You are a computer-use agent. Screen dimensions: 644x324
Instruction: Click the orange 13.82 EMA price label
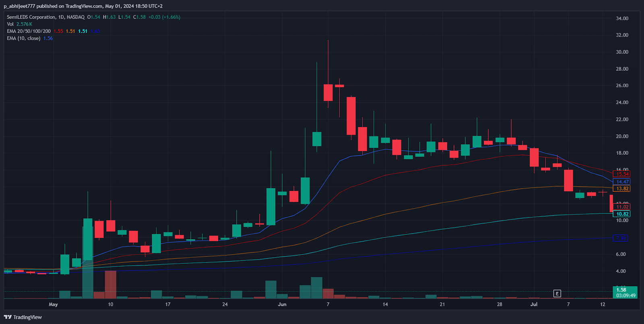pos(622,189)
